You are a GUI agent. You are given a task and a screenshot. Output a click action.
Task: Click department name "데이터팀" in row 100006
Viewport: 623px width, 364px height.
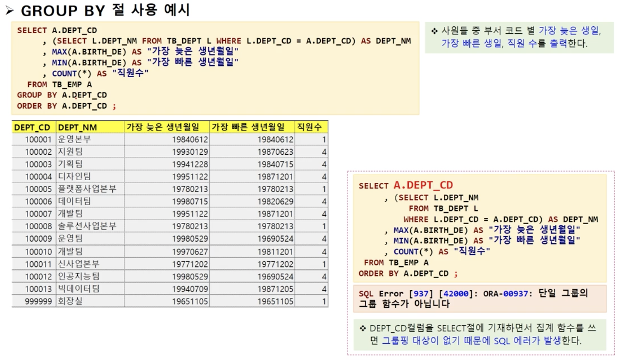tap(74, 201)
